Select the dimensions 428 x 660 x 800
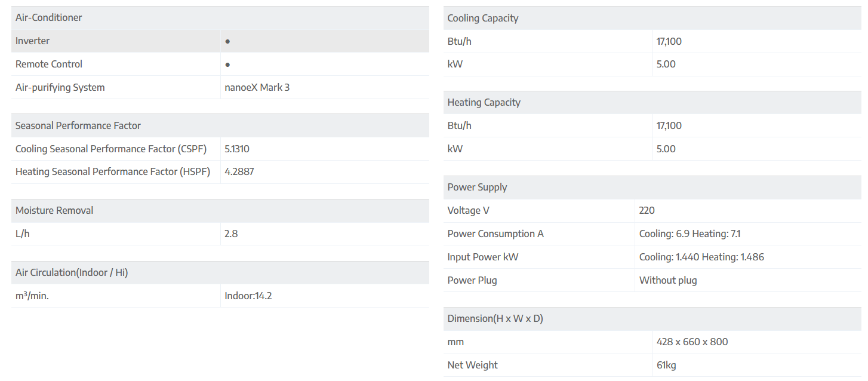 point(692,342)
